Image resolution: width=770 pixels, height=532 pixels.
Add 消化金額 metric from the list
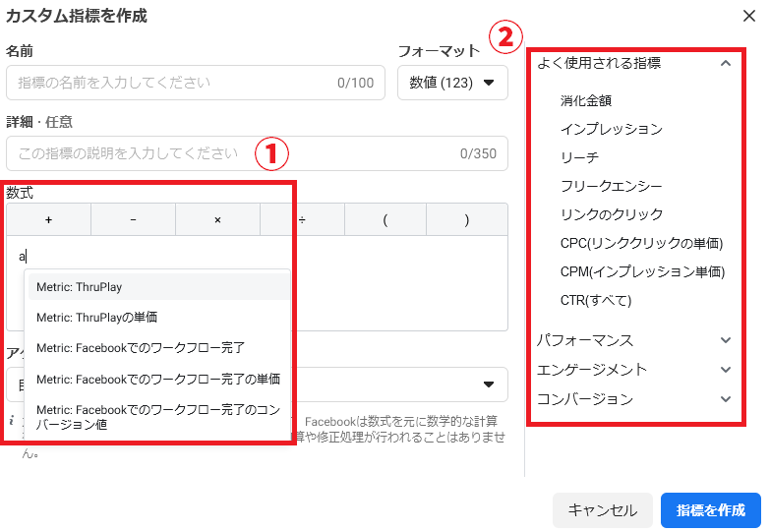tap(587, 100)
